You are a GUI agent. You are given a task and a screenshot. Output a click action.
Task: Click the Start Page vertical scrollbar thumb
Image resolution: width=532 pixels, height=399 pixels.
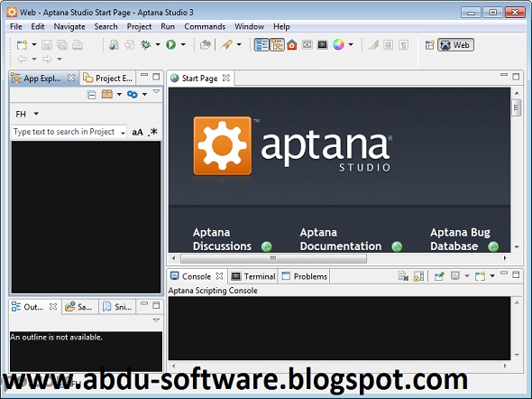click(516, 107)
